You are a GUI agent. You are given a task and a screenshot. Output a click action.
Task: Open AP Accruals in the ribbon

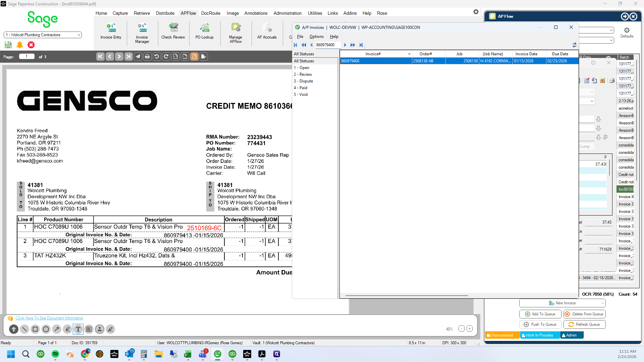pyautogui.click(x=267, y=31)
